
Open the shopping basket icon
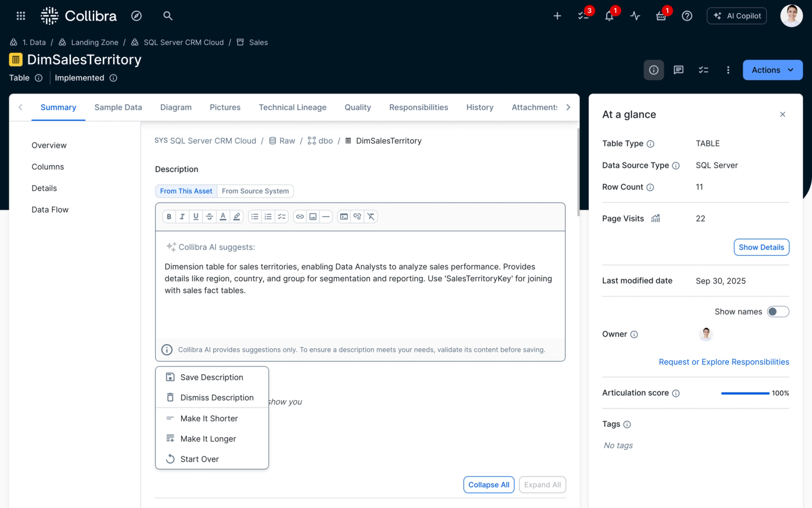coord(661,16)
